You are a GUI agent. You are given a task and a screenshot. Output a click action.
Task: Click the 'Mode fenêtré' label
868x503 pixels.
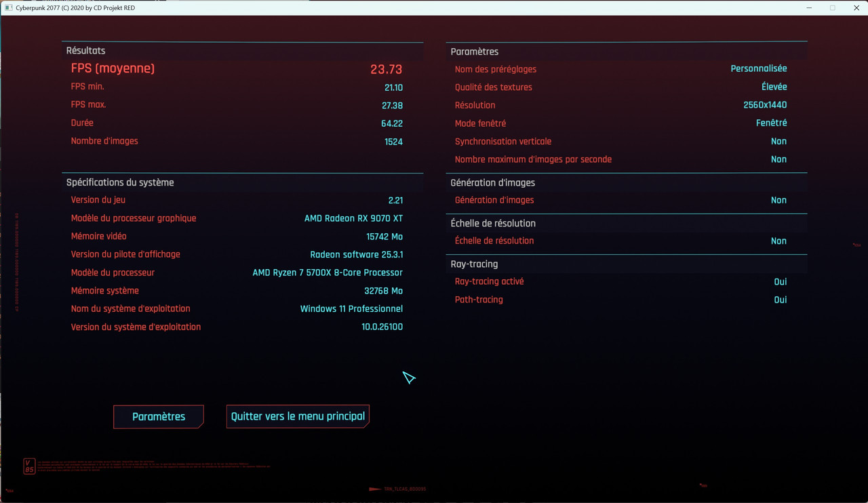pos(480,123)
